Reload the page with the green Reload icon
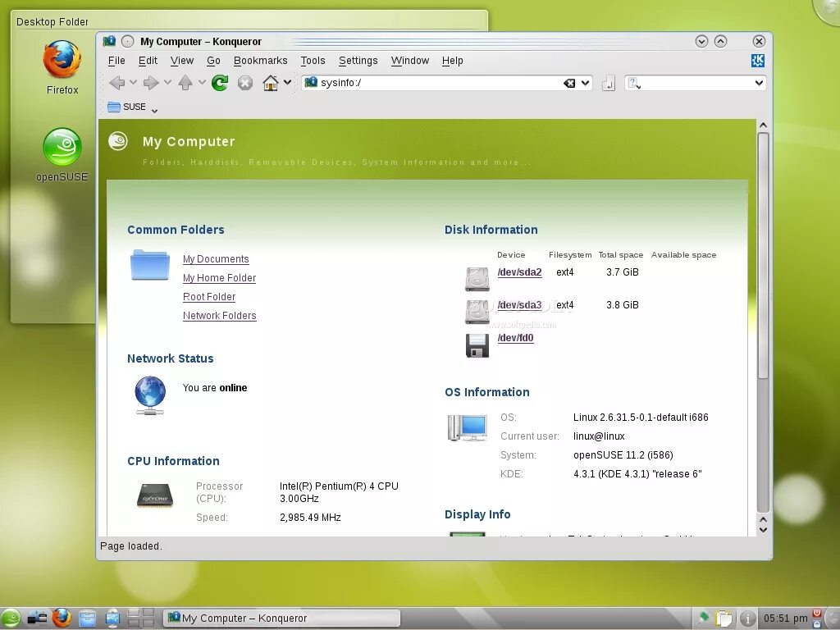The image size is (840, 630). (x=220, y=83)
